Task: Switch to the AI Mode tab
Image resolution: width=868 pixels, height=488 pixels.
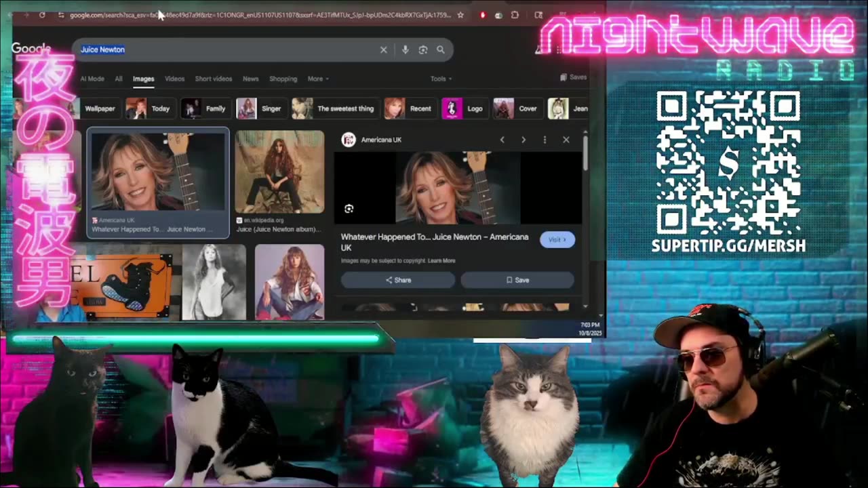Action: (x=92, y=79)
